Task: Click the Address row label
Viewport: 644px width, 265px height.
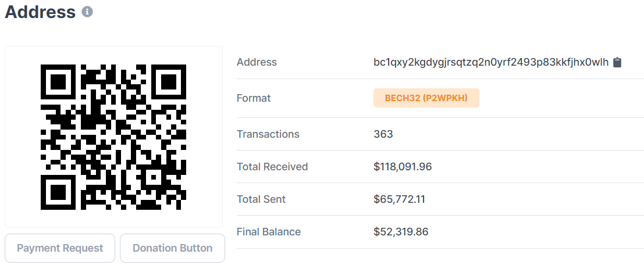Action: point(257,62)
